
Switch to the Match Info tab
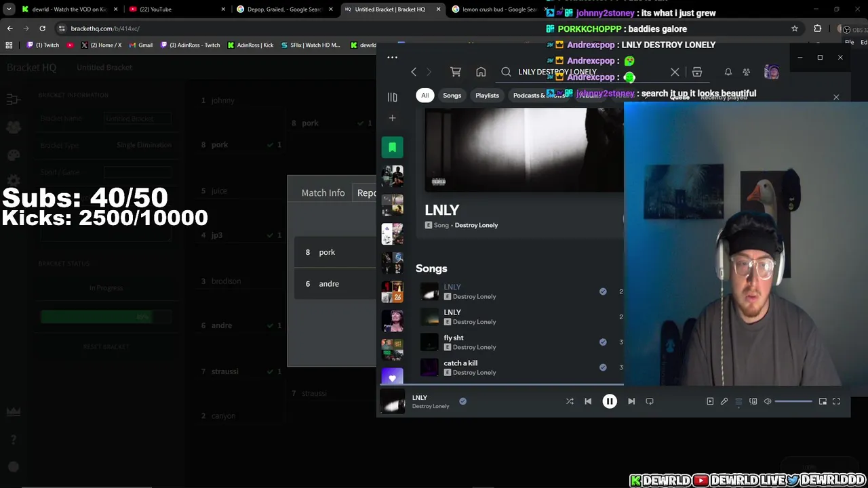click(x=323, y=192)
